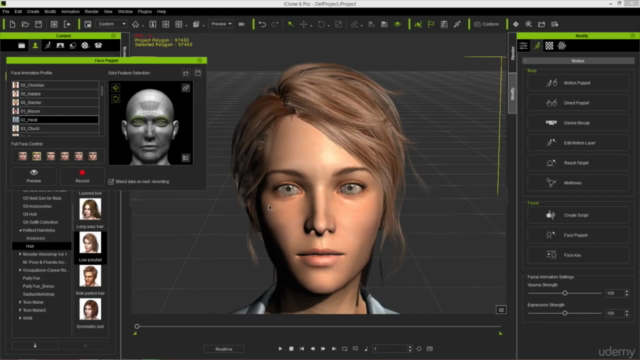Undo the last action
640x360 pixels.
pyautogui.click(x=262, y=24)
